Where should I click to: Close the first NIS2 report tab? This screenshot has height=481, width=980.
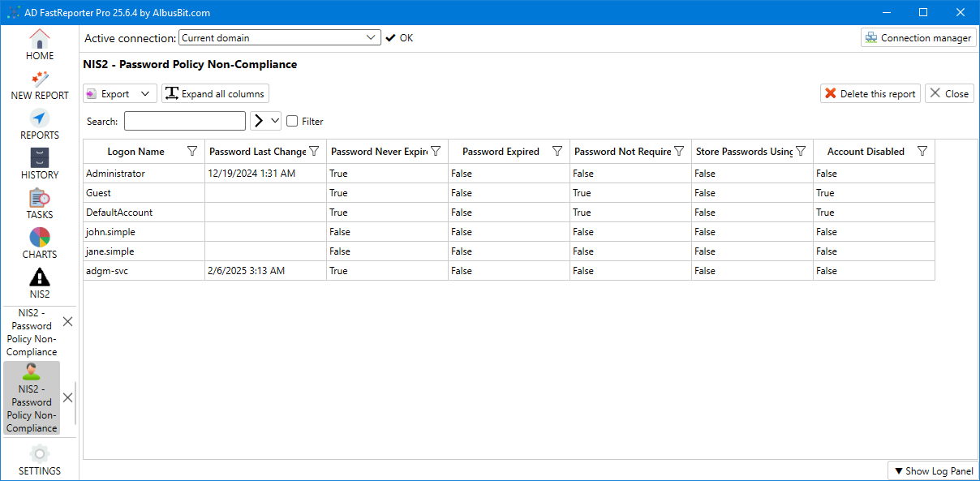(x=68, y=321)
